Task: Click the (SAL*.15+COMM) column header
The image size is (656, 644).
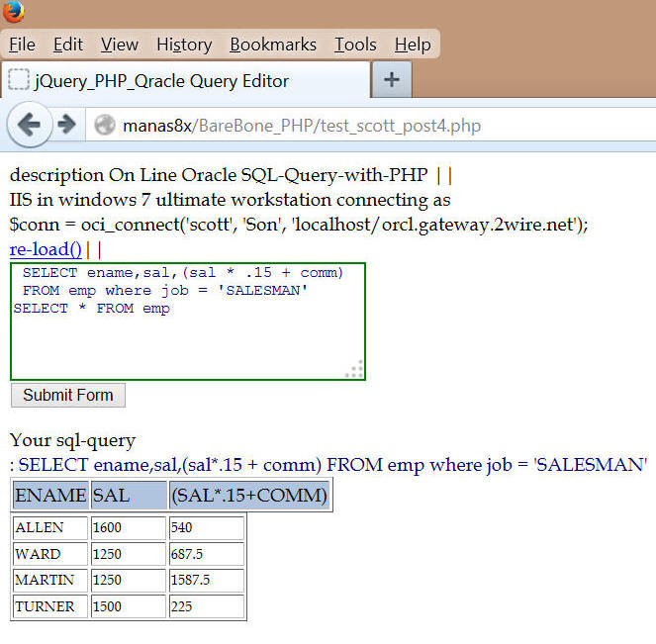Action: tap(249, 496)
